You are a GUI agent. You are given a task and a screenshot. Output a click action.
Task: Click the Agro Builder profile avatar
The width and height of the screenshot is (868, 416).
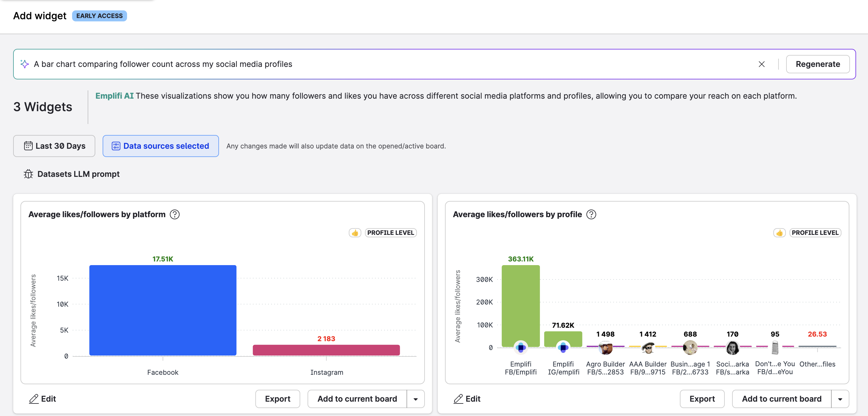point(605,348)
